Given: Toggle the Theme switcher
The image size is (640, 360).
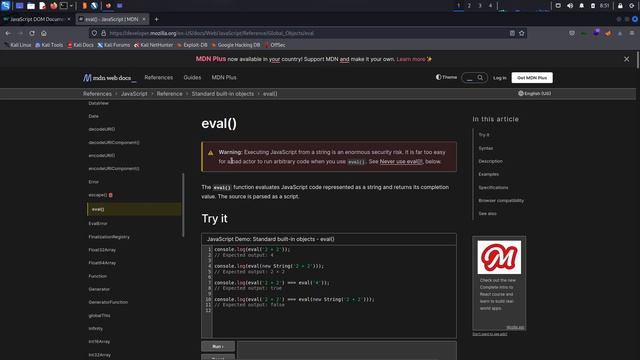Looking at the screenshot, I should point(446,77).
